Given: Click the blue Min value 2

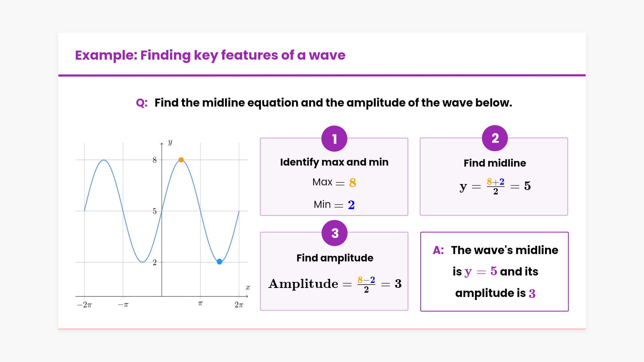Looking at the screenshot, I should coord(351,205).
